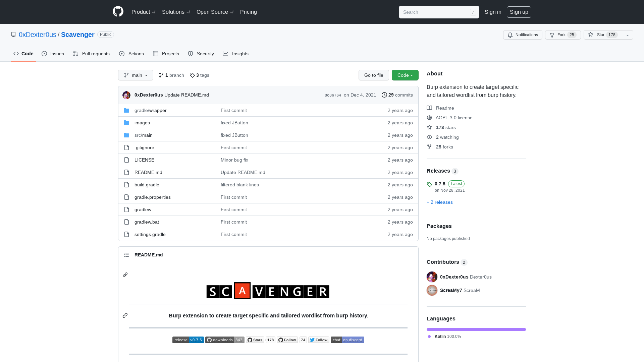Image resolution: width=644 pixels, height=362 pixels.
Task: Click 'filtered blank lines' commit message
Action: [240, 185]
